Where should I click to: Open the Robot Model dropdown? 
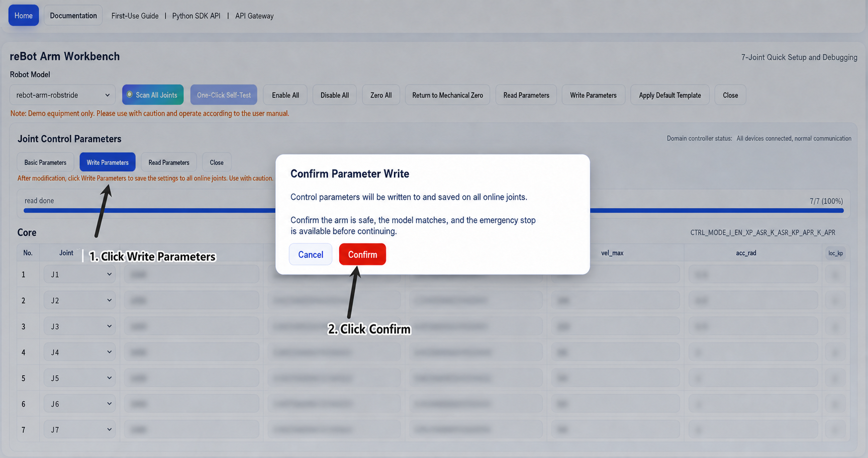click(63, 95)
